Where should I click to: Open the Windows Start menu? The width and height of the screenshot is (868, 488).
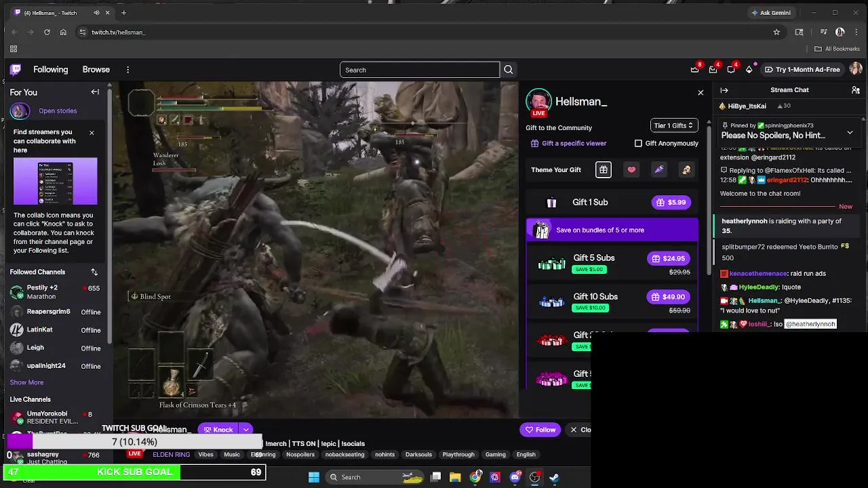click(314, 477)
